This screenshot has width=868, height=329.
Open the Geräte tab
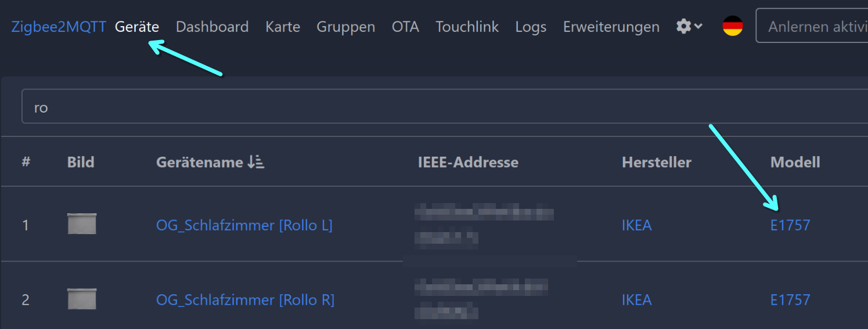[x=137, y=27]
